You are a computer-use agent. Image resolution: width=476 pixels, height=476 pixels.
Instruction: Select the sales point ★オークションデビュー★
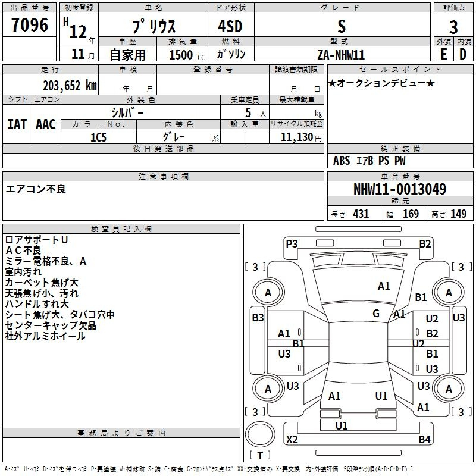point(381,83)
